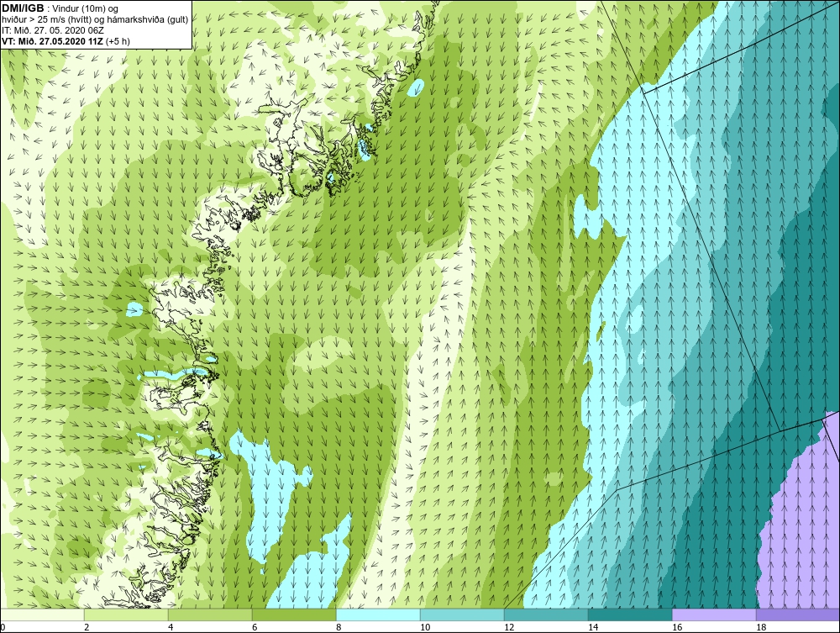Image resolution: width=840 pixels, height=633 pixels.
Task: Click legend tick label '4'
Action: pos(171,628)
